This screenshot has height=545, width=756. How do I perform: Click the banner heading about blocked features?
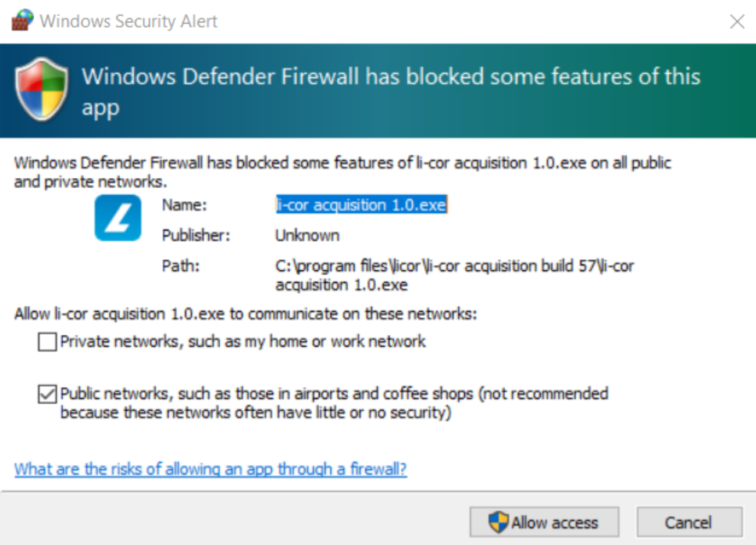point(391,91)
